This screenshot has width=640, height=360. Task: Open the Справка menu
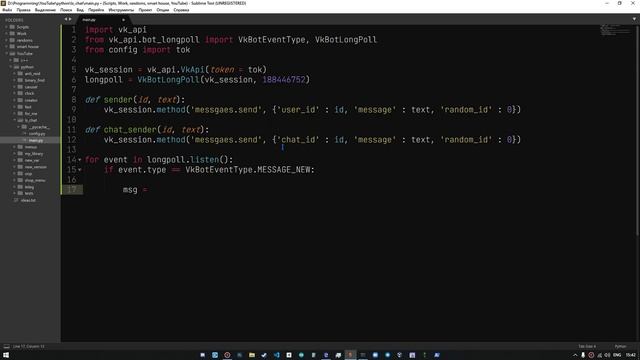click(181, 10)
